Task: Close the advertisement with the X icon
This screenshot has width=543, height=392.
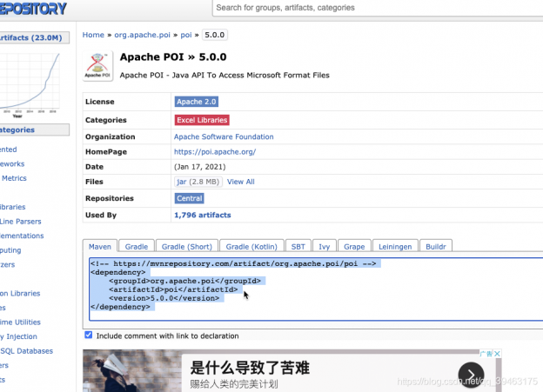Action: tap(497, 354)
